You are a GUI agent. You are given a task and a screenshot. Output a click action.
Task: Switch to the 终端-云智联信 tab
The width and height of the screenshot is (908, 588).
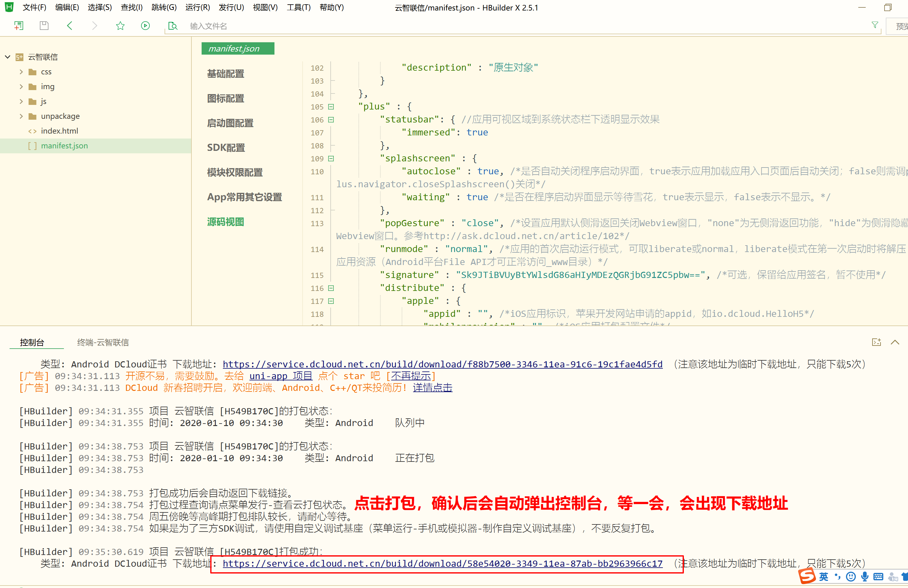[x=103, y=342]
